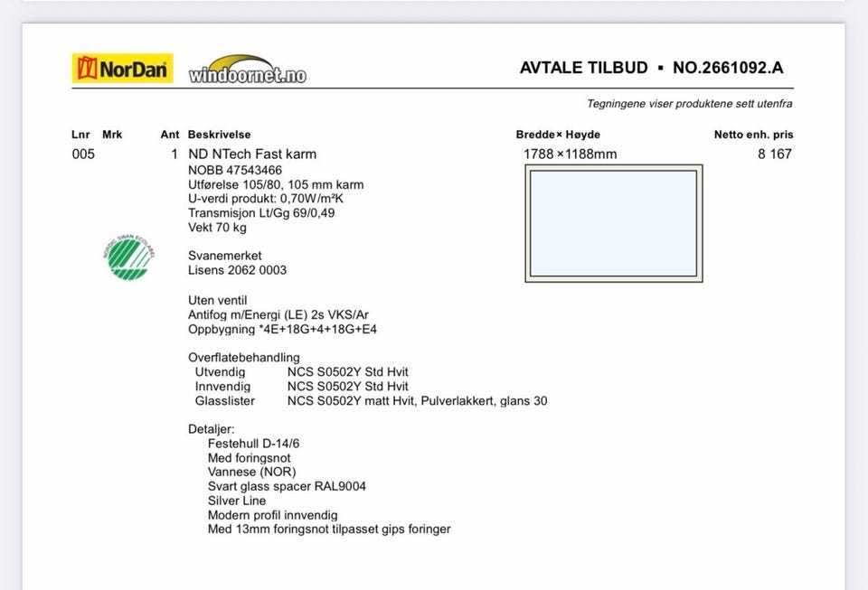Click the 'Mrk' column header
The height and width of the screenshot is (590, 868).
click(112, 135)
